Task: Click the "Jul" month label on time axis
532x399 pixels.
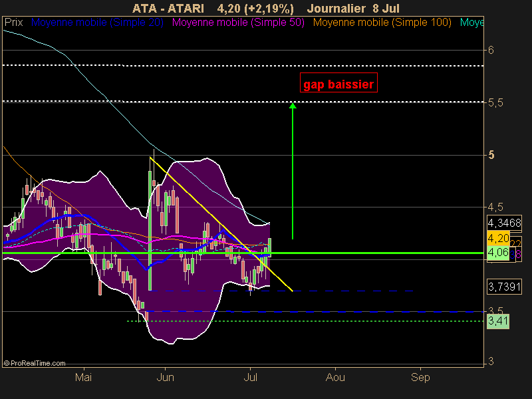Action: (251, 377)
